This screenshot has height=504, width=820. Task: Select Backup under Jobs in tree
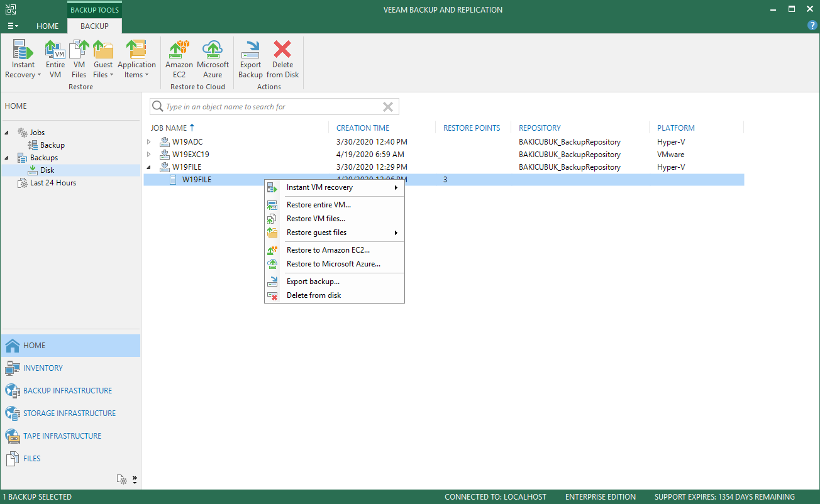pos(52,145)
